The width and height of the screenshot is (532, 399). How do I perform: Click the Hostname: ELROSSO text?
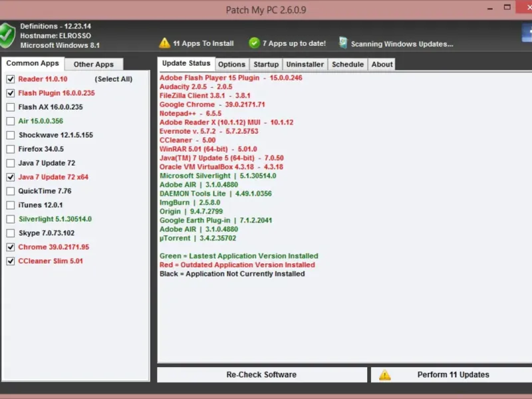tap(56, 36)
